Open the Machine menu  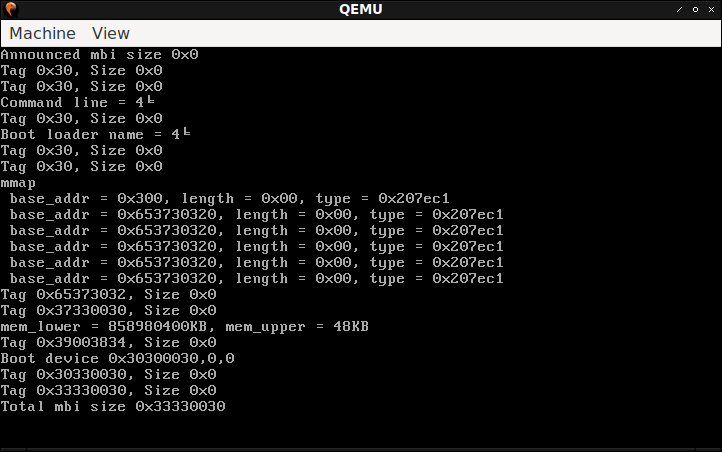42,33
